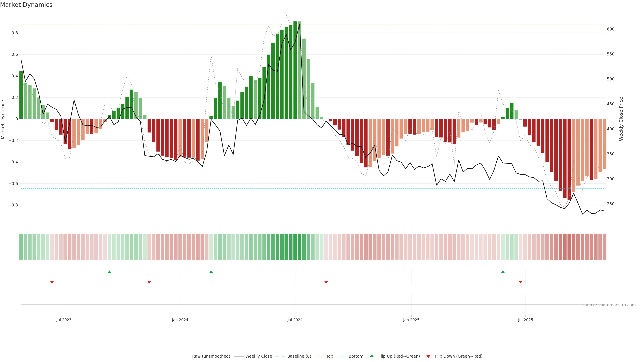Click the first green flip-up marker after Jul 2023
Screen dimensions: 644x362
109,272
